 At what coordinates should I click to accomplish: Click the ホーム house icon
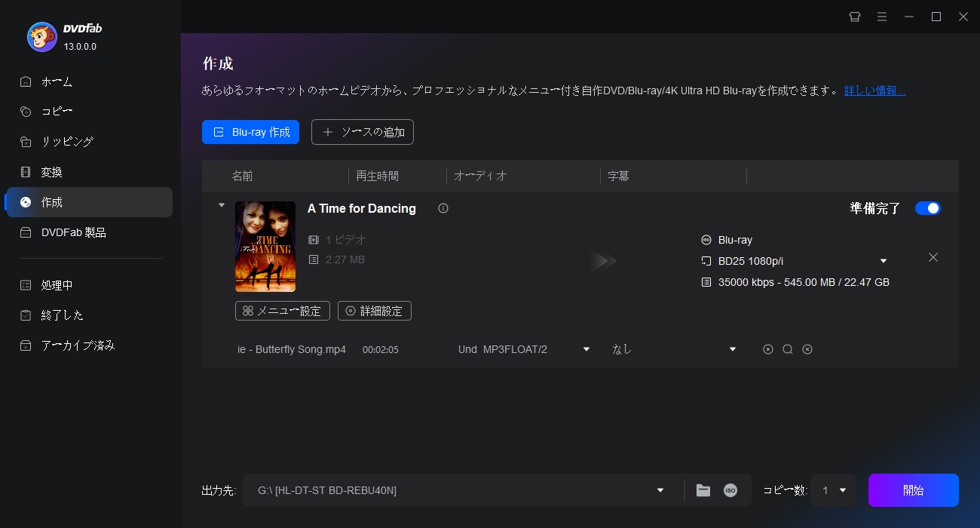26,81
